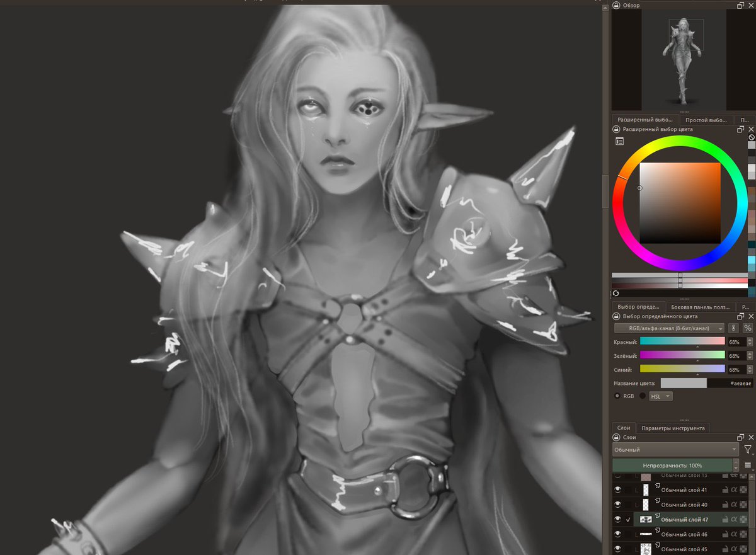Close the Выбор определённого цвета docker
The image size is (756, 555).
[751, 316]
